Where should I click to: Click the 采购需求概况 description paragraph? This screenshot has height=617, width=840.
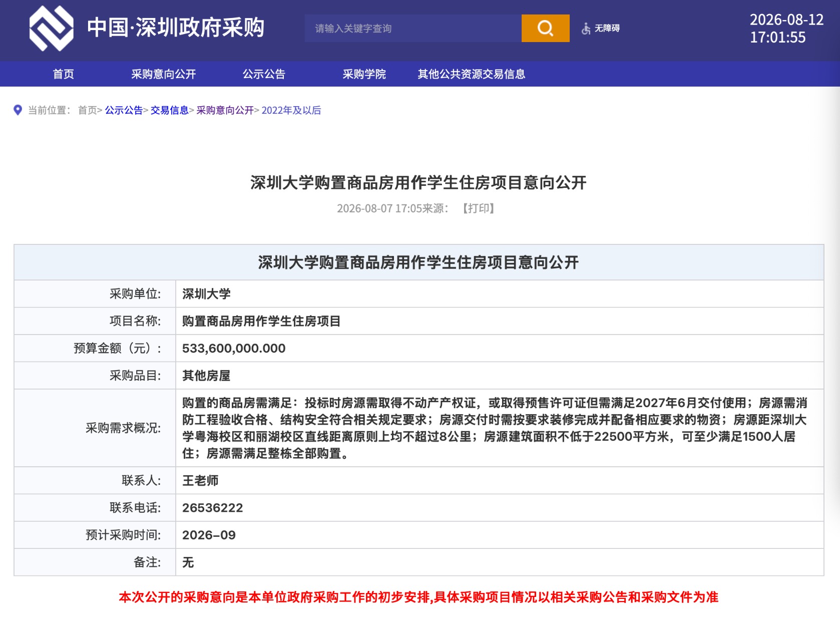(x=495, y=428)
